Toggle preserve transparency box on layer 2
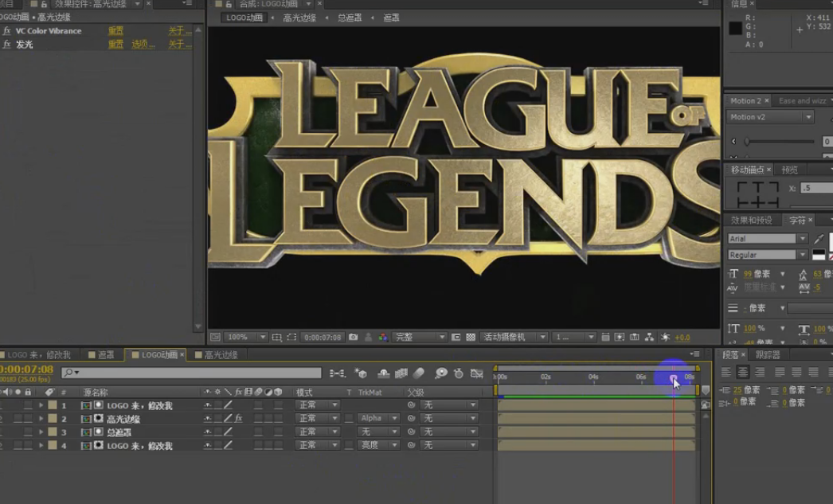The height and width of the screenshot is (504, 833). tap(349, 419)
